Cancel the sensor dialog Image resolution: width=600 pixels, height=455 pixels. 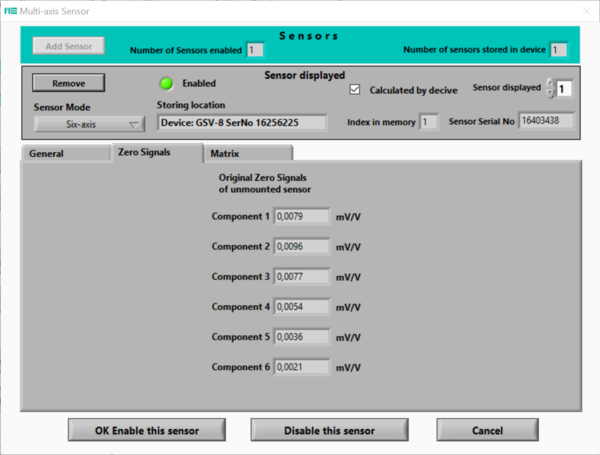(x=487, y=430)
